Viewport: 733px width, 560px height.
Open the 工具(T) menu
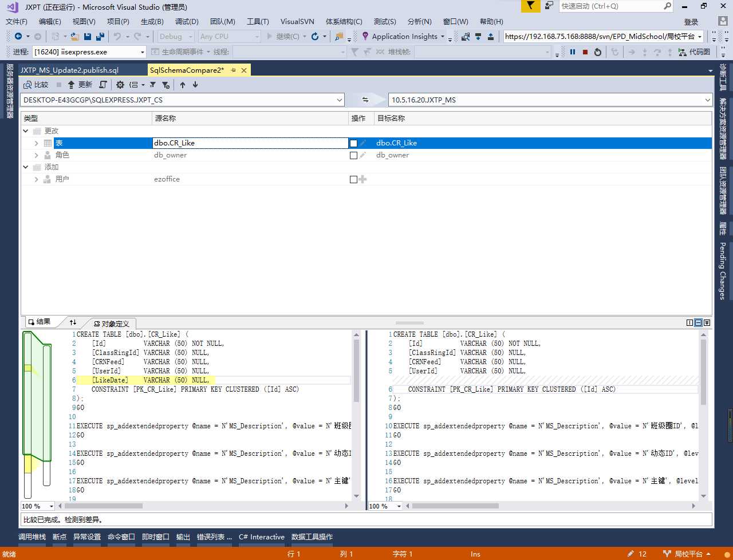(x=258, y=21)
